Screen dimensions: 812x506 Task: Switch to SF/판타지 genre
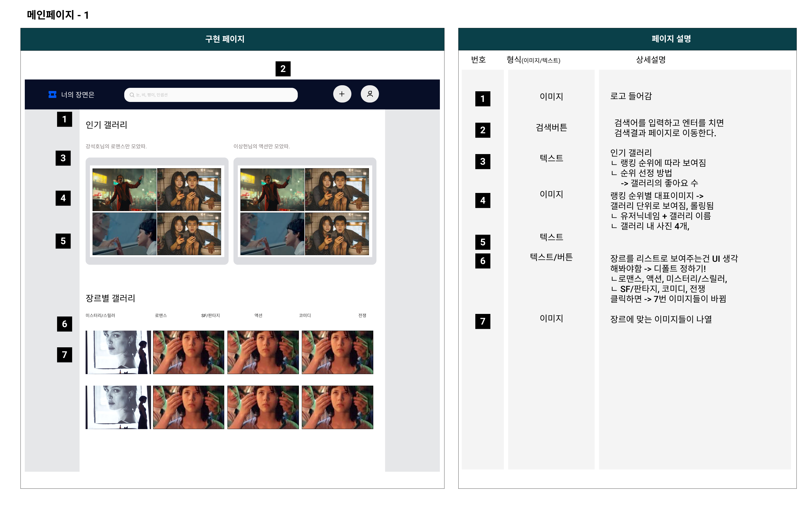210,316
